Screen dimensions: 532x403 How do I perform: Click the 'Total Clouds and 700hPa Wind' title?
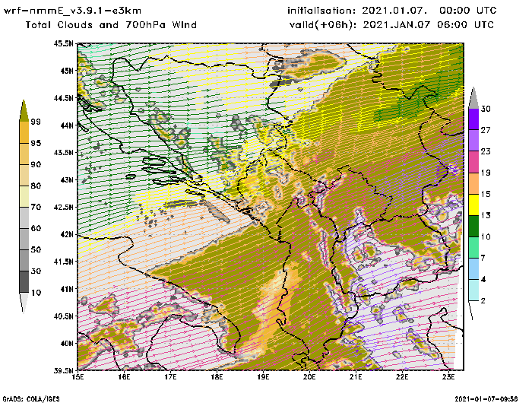coord(111,25)
